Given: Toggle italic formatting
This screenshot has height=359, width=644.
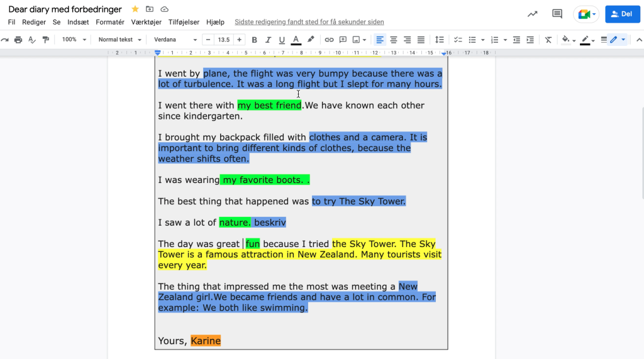Looking at the screenshot, I should pos(268,40).
